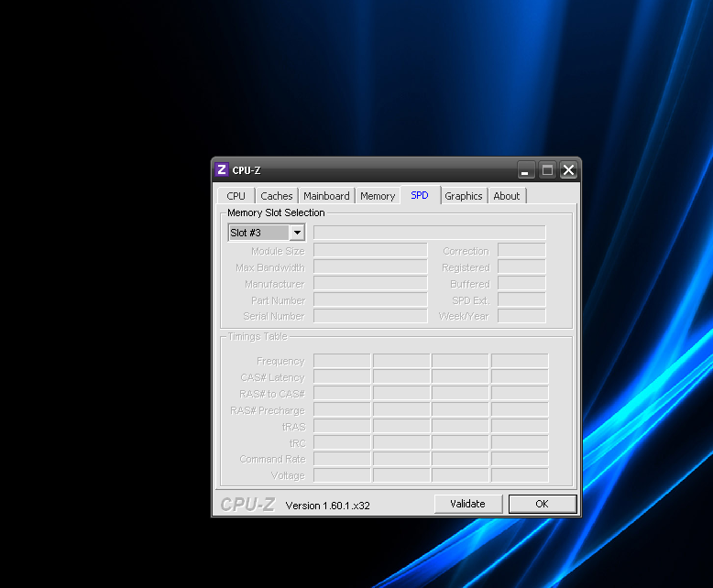Click the Manufacturer field
Viewport: 713px width, 588px height.
370,284
